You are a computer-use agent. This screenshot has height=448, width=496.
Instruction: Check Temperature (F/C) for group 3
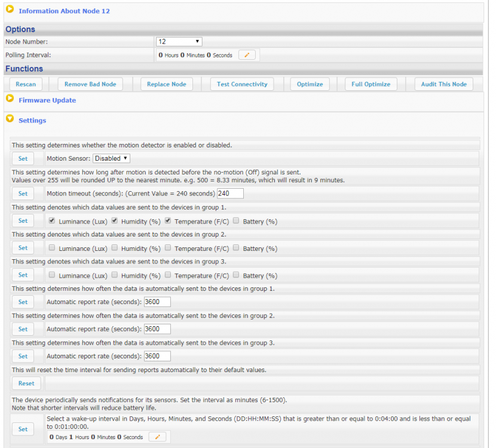pyautogui.click(x=168, y=275)
